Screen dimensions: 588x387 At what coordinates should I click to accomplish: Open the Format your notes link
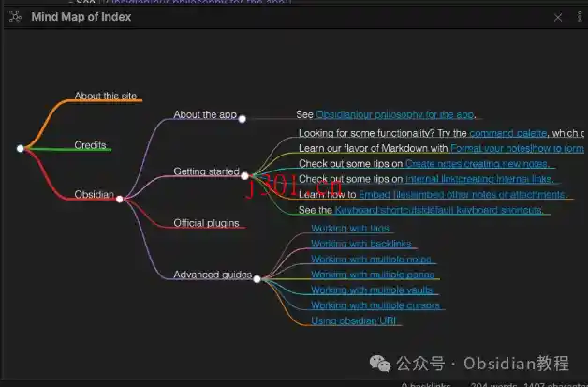517,148
